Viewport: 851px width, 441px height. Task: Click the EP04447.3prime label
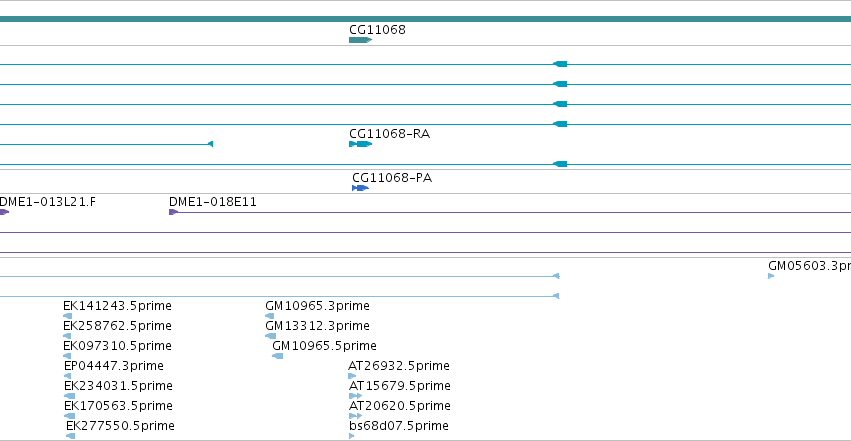114,366
